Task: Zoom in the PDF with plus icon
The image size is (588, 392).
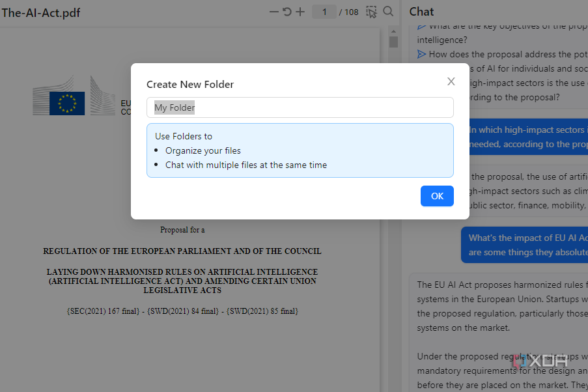Action: 300,12
